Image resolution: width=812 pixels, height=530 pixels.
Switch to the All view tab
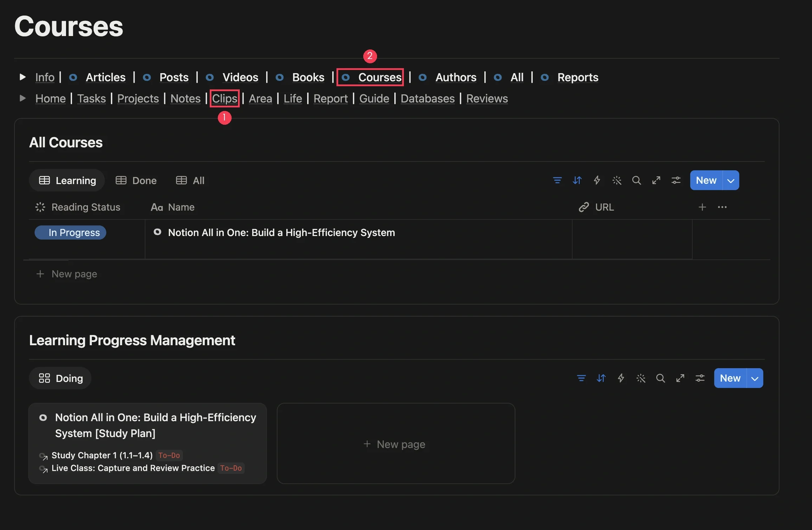pyautogui.click(x=190, y=181)
